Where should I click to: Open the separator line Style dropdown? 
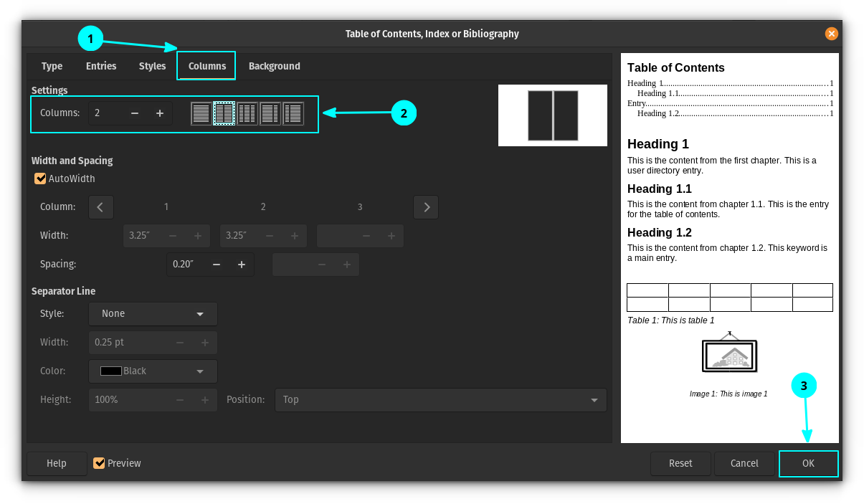pyautogui.click(x=153, y=314)
